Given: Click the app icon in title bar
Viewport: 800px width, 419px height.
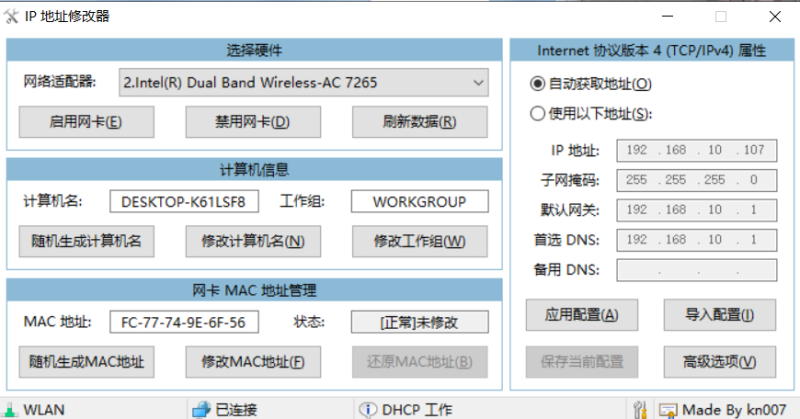Looking at the screenshot, I should 12,15.
